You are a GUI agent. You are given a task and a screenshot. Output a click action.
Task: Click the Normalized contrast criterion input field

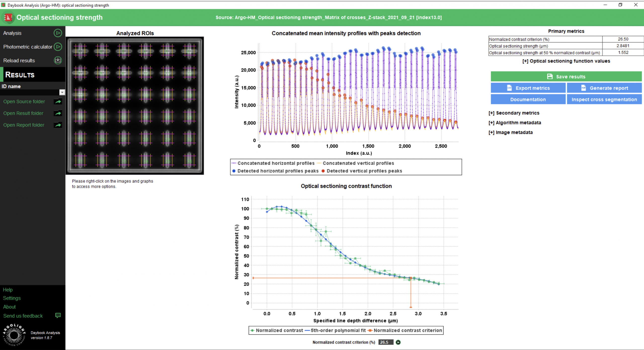(x=385, y=342)
